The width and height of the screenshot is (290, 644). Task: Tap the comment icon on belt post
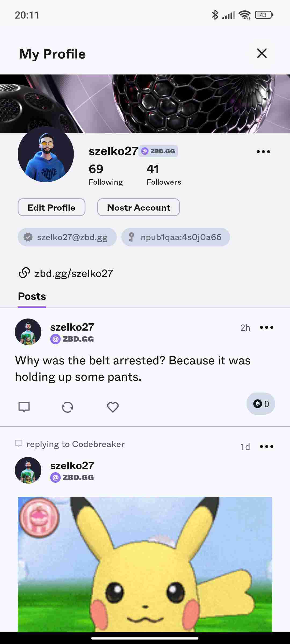point(24,407)
